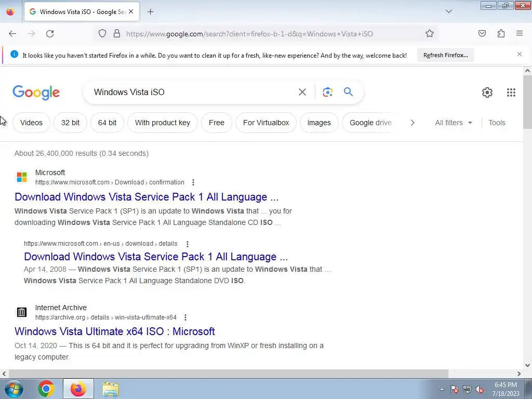Open the tracking protection shield icon
Viewport: 532px width, 399px height.
pyautogui.click(x=102, y=33)
